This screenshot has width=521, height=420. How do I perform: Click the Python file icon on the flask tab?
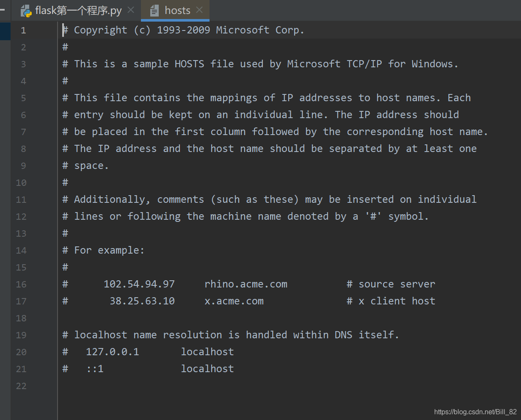coord(26,11)
